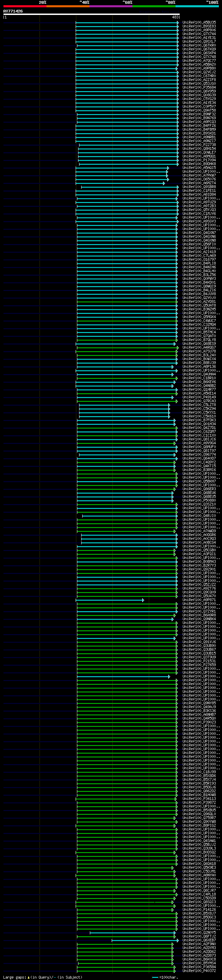Click label UniRef100_P21531
222x980 pixels.
click(x=199, y=661)
